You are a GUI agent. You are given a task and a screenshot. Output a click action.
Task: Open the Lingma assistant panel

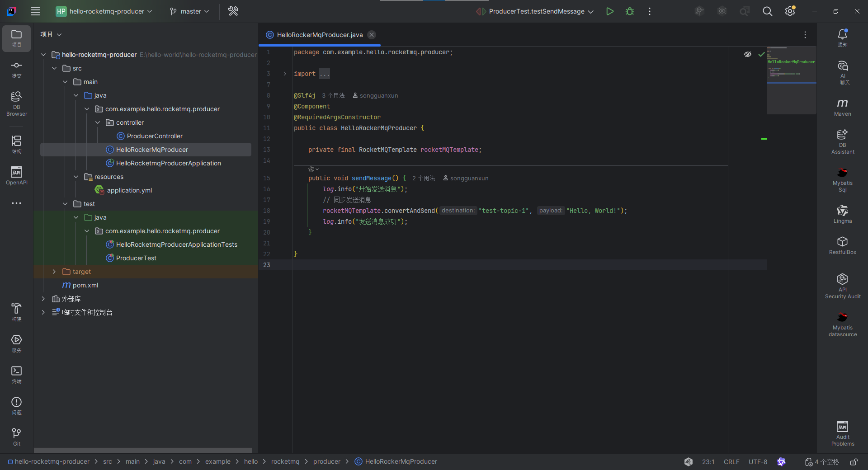(x=842, y=213)
